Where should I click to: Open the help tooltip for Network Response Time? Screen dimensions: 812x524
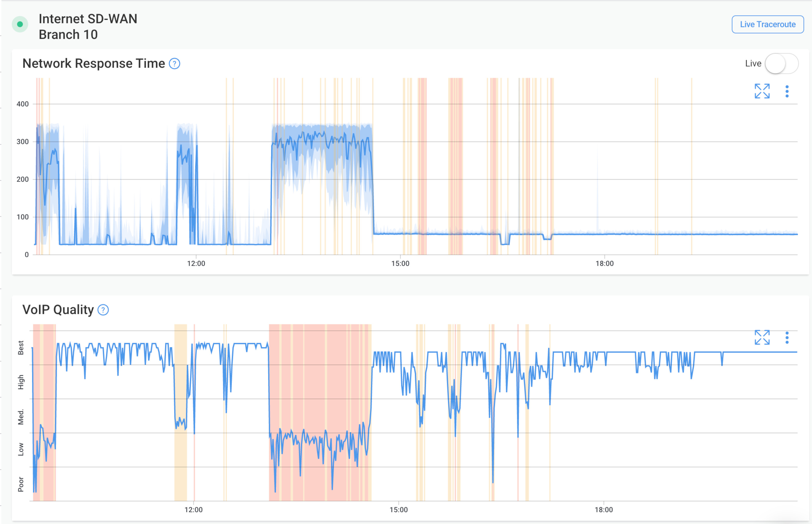tap(174, 63)
